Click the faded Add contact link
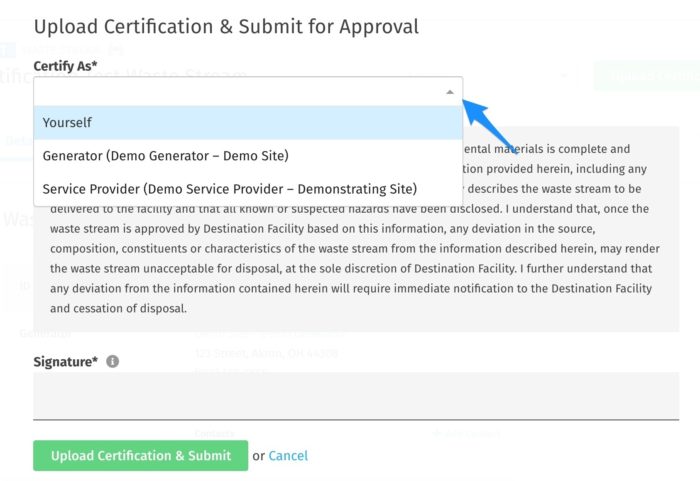This screenshot has width=700, height=481. point(467,433)
